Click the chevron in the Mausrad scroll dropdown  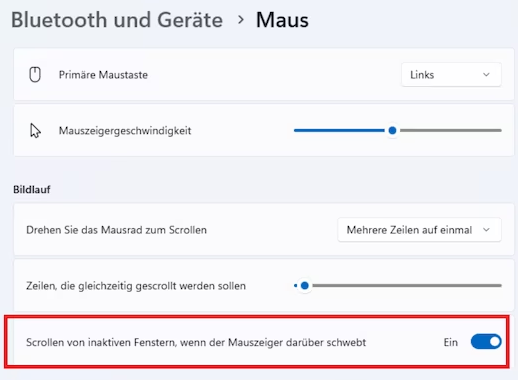click(486, 230)
